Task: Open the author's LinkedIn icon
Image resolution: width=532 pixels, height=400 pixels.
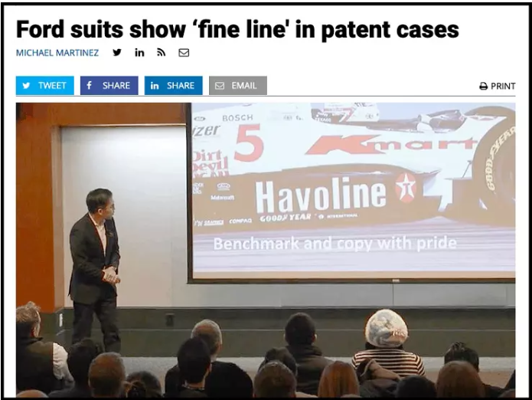Action: [x=139, y=53]
